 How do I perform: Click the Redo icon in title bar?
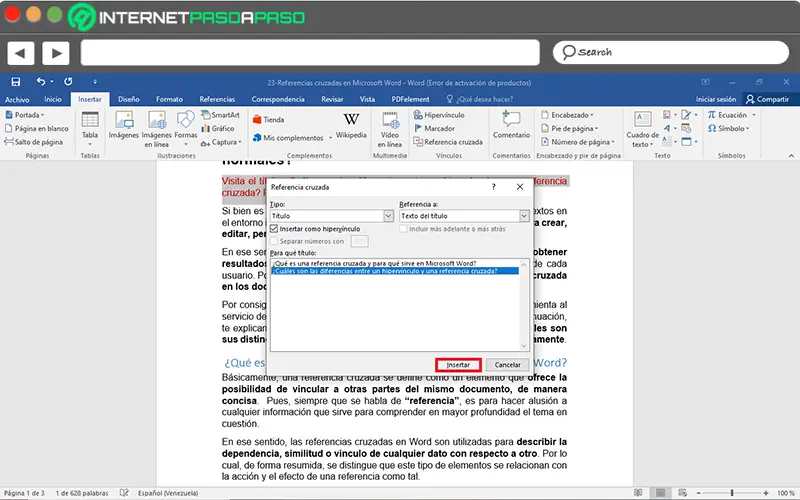click(68, 81)
